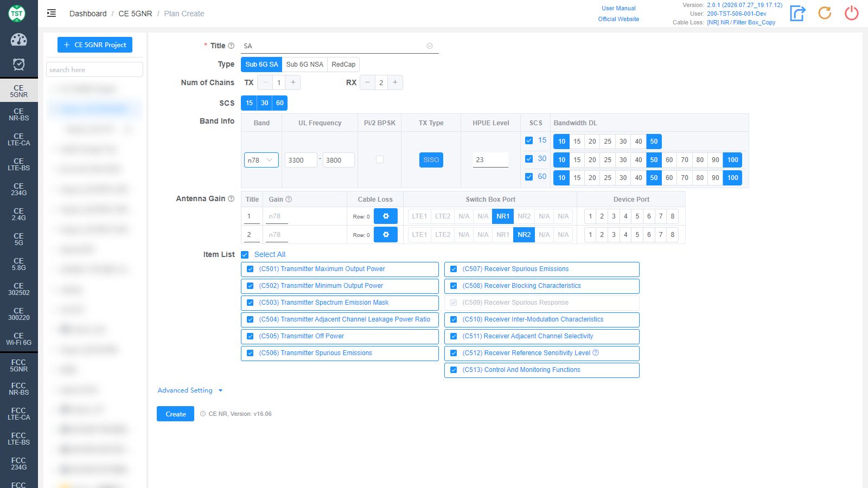
Task: Uncheck the Select All item list checkbox
Action: tap(245, 255)
